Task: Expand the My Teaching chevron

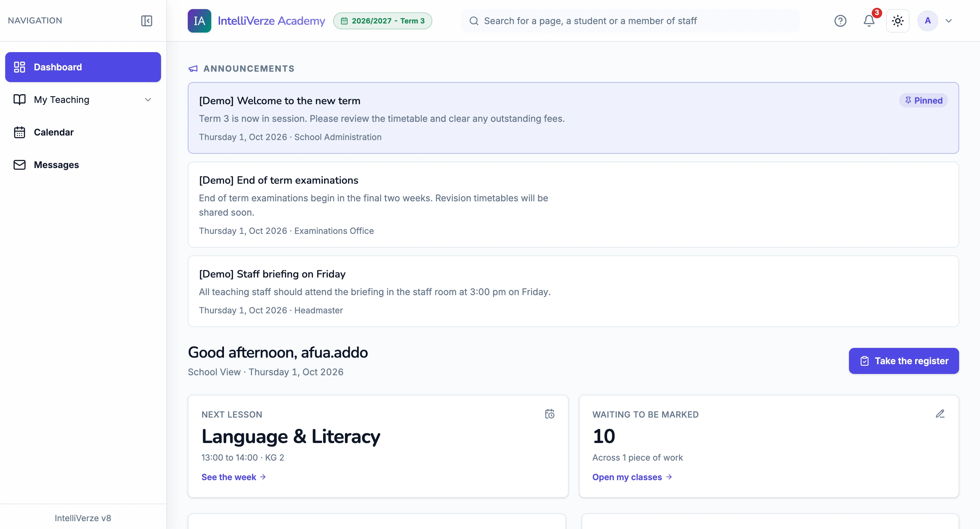Action: tap(148, 100)
